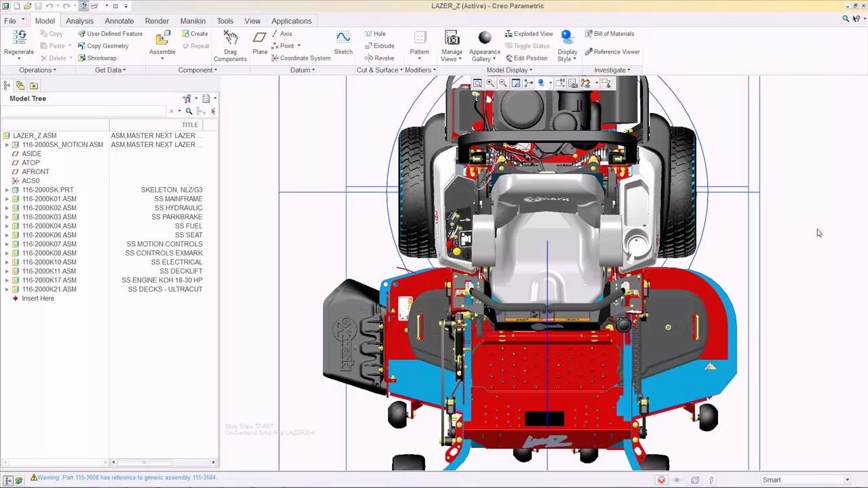Select the Extrude tool

pos(379,46)
